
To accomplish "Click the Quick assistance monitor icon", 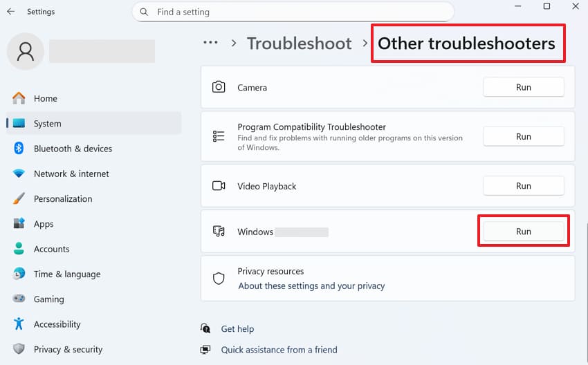I will [x=205, y=350].
